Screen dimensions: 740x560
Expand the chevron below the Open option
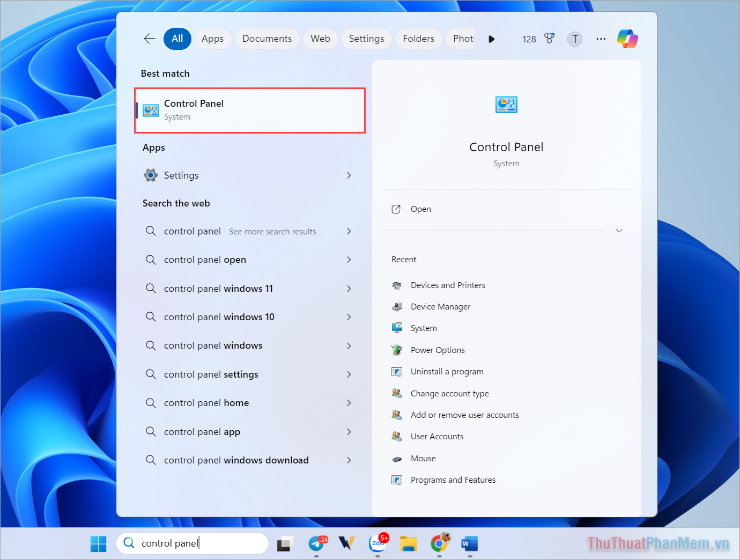[x=619, y=231]
